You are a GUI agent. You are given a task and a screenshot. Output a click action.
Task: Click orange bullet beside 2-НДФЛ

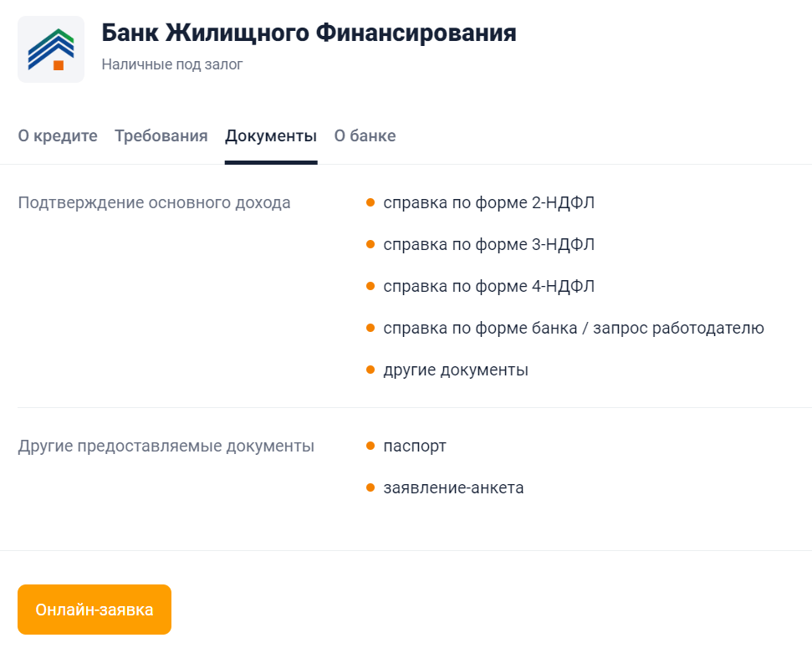(370, 202)
